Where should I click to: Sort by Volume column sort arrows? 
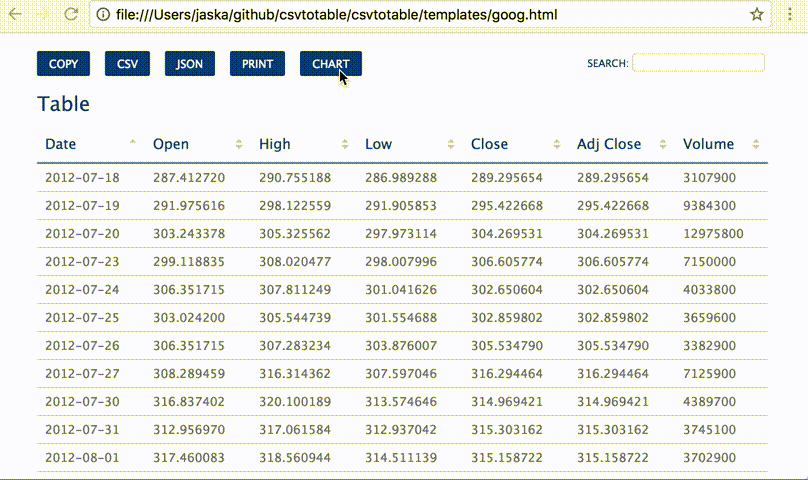coord(755,144)
